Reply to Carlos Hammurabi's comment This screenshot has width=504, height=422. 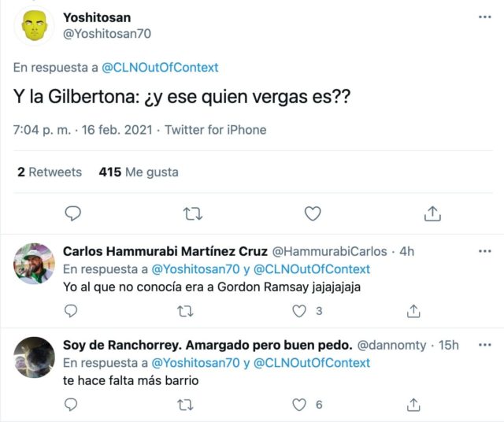[x=71, y=311]
